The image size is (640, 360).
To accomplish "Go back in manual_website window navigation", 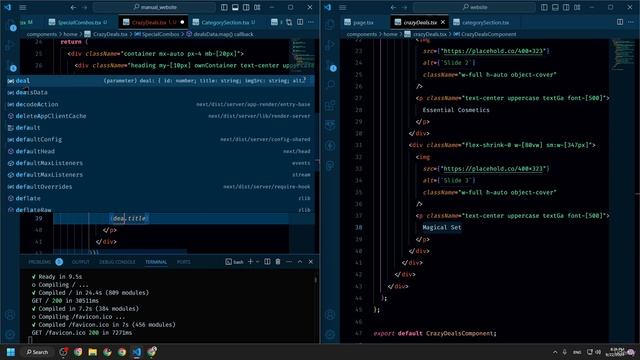I will pos(73,7).
